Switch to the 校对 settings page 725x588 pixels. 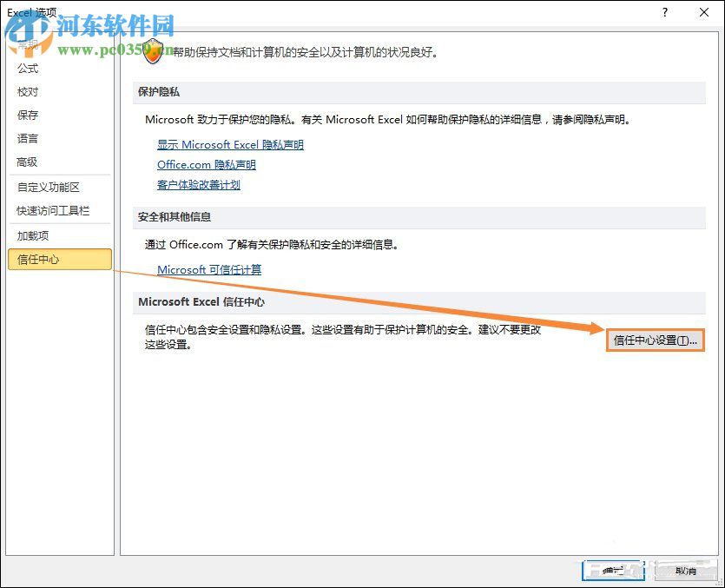pos(27,92)
